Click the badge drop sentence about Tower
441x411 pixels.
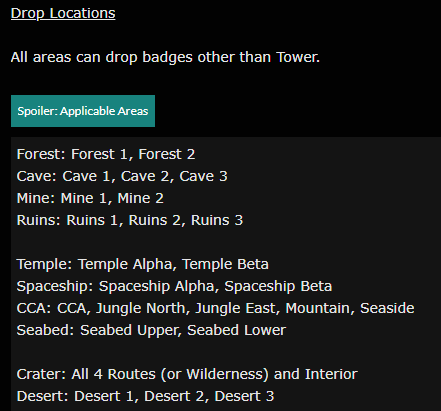[165, 57]
